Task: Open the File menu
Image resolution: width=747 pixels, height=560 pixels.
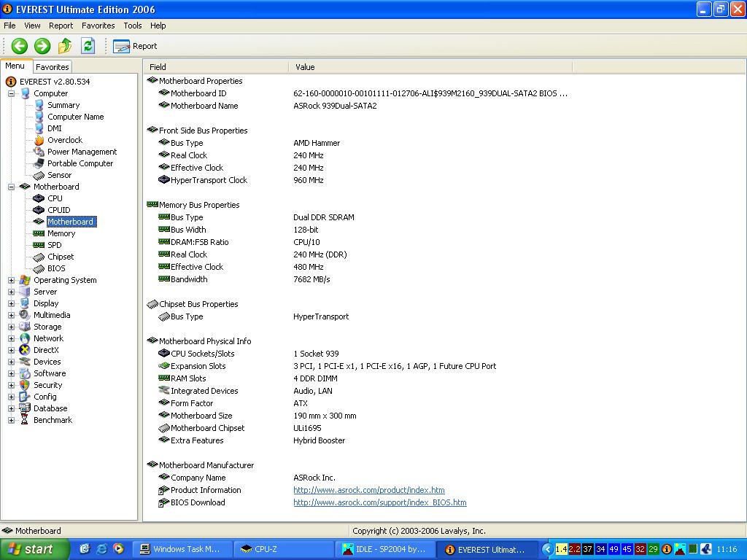Action: coord(9,26)
